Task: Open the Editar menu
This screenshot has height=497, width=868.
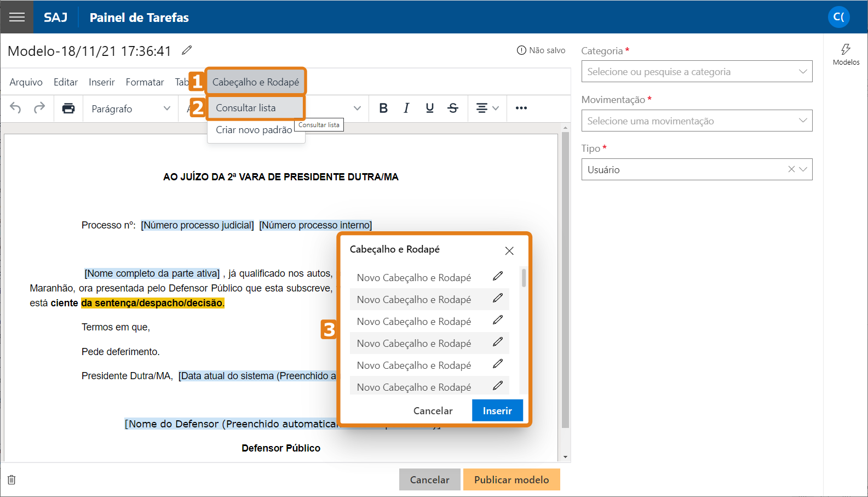Action: (x=66, y=82)
